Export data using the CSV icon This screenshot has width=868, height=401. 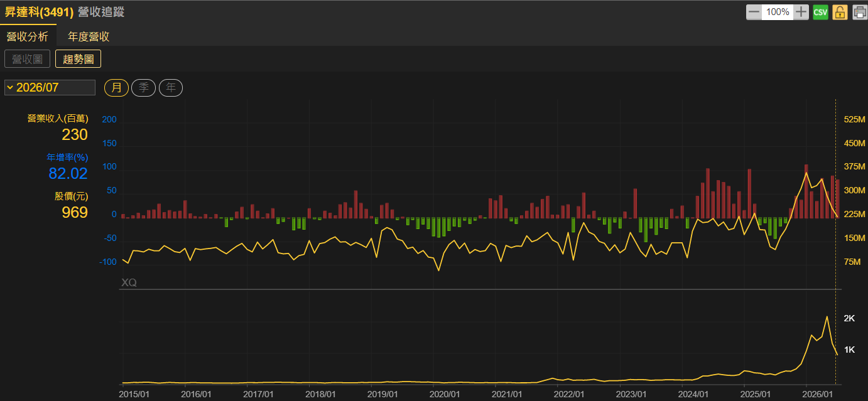(820, 12)
